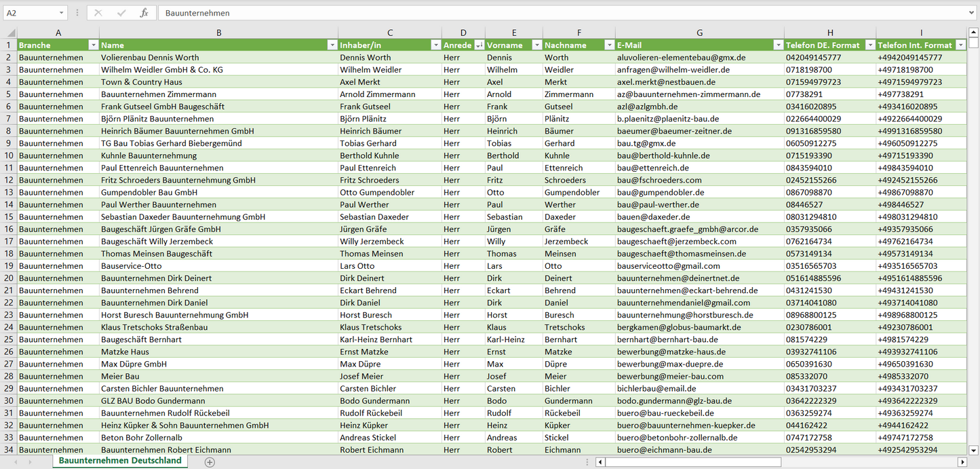Expand the Name Box dropdown arrow

[x=61, y=13]
